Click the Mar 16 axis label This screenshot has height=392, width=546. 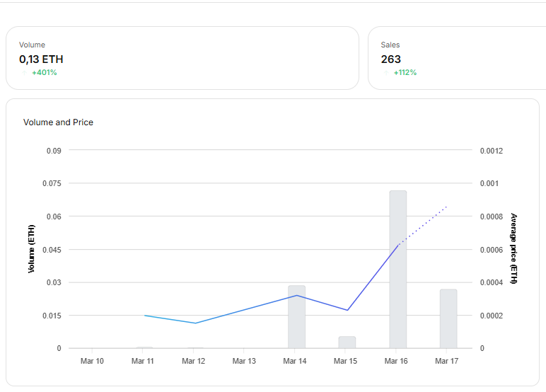click(x=396, y=361)
